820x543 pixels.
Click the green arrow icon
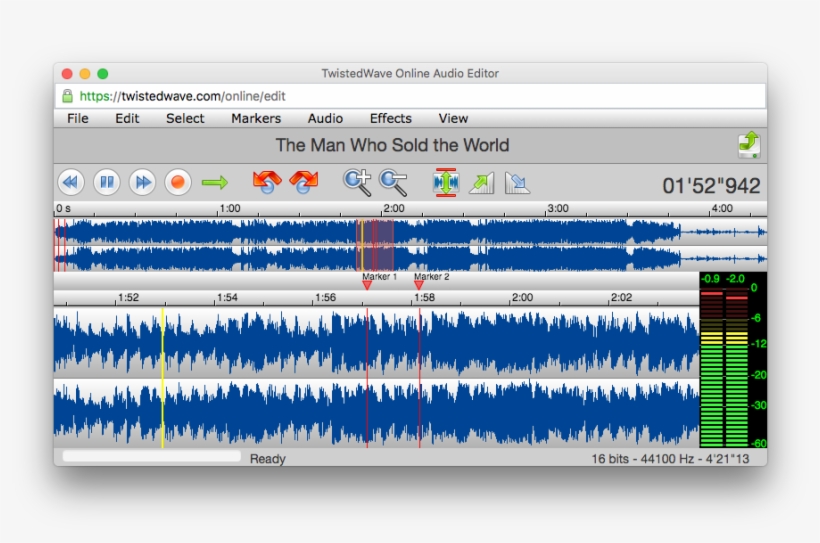215,182
